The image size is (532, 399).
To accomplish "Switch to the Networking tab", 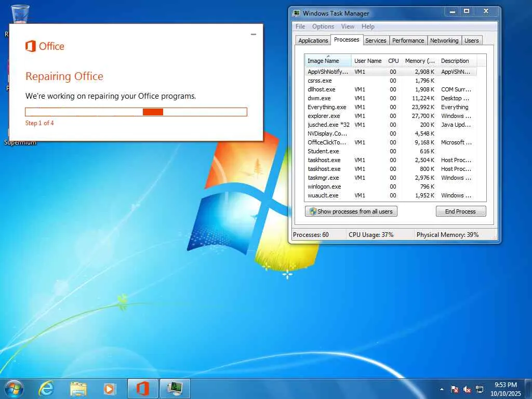I will coord(444,41).
